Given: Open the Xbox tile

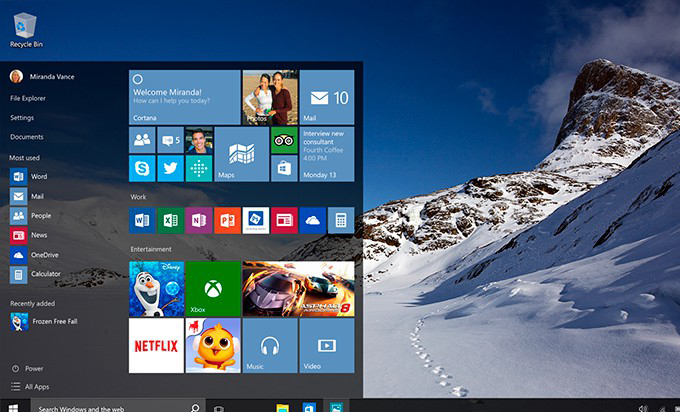Looking at the screenshot, I should pyautogui.click(x=213, y=289).
